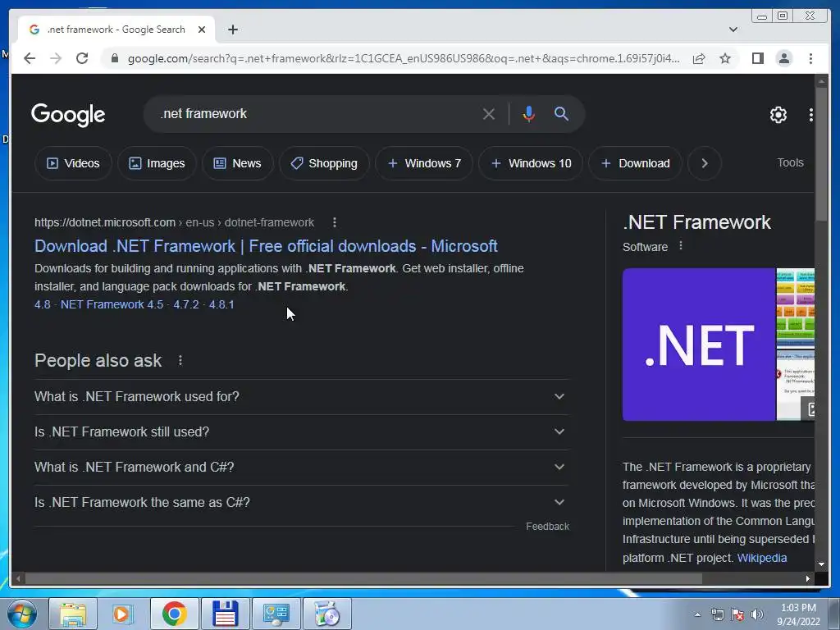This screenshot has height=630, width=840.
Task: Open .NET Framework knowledge panel options
Action: click(x=680, y=246)
